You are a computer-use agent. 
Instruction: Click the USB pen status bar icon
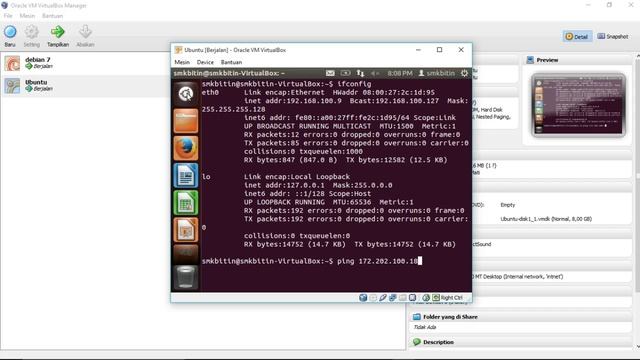pyautogui.click(x=383, y=298)
